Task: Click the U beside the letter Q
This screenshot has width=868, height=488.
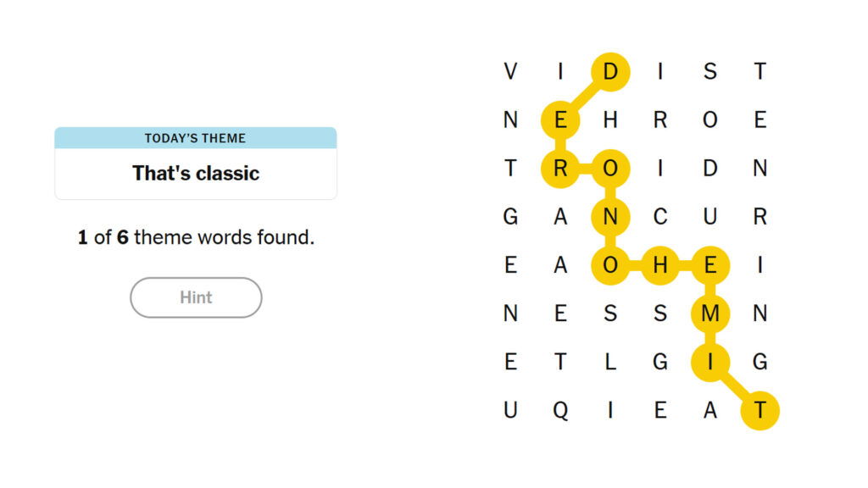Action: [x=510, y=411]
